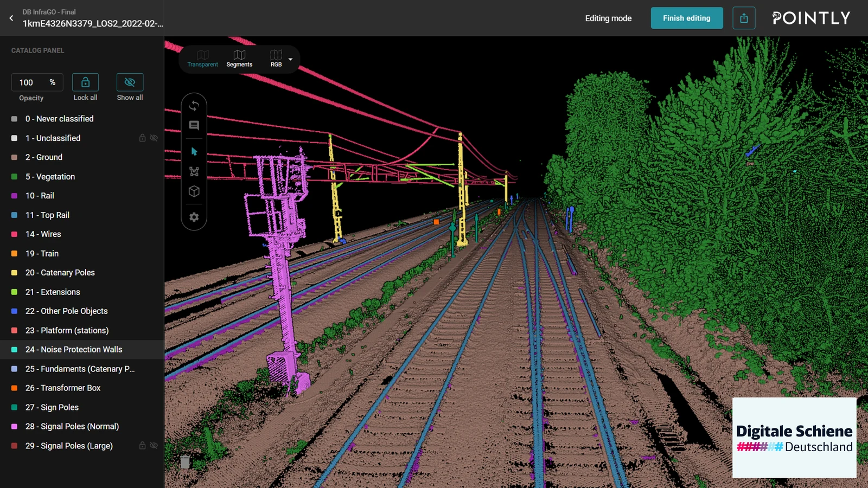Click the project file name title
Image resolution: width=868 pixels, height=488 pixels.
(x=93, y=24)
